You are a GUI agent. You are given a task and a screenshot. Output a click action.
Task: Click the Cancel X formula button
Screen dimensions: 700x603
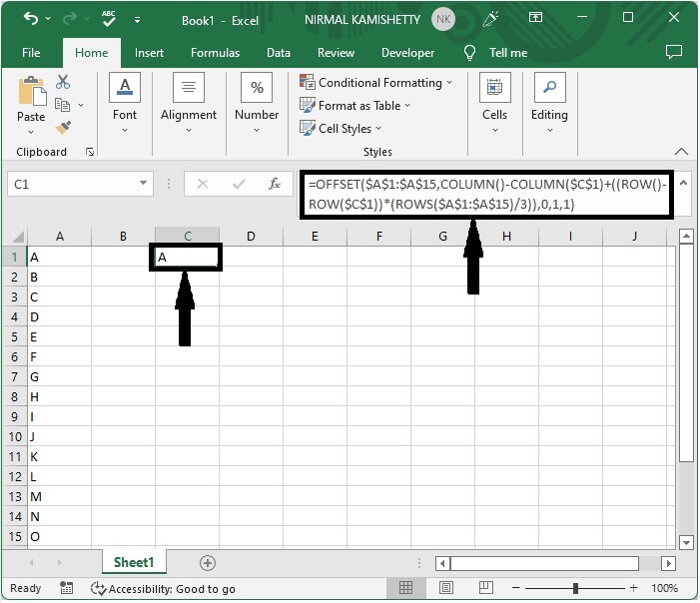click(x=203, y=184)
